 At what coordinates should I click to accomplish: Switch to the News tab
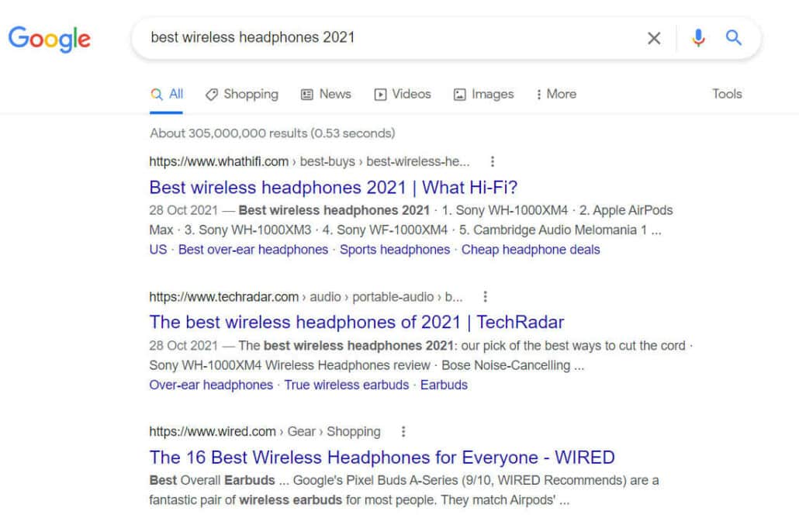326,95
